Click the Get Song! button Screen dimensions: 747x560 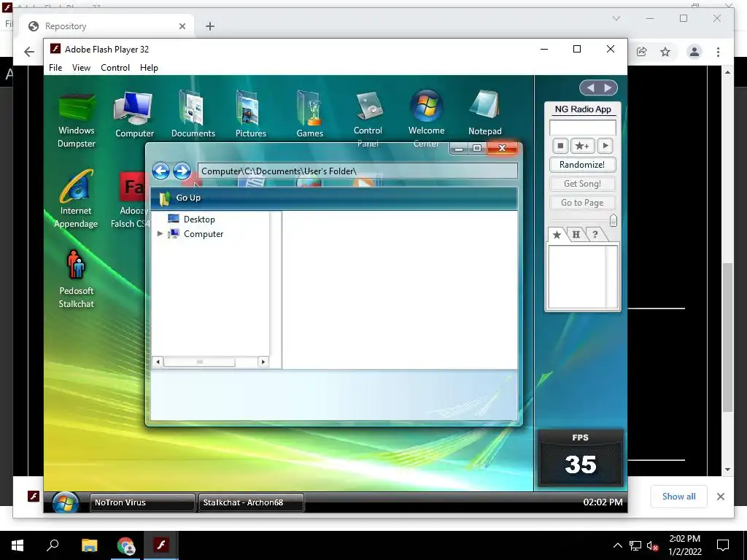(582, 184)
